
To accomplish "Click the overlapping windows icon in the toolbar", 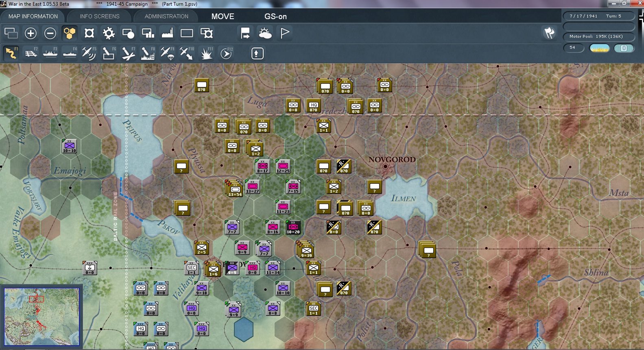I will tap(11, 33).
